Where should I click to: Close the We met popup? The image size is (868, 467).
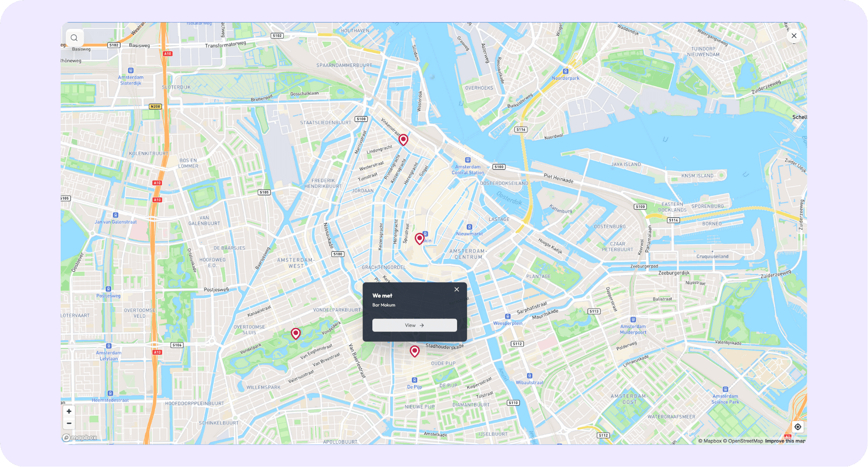click(457, 289)
